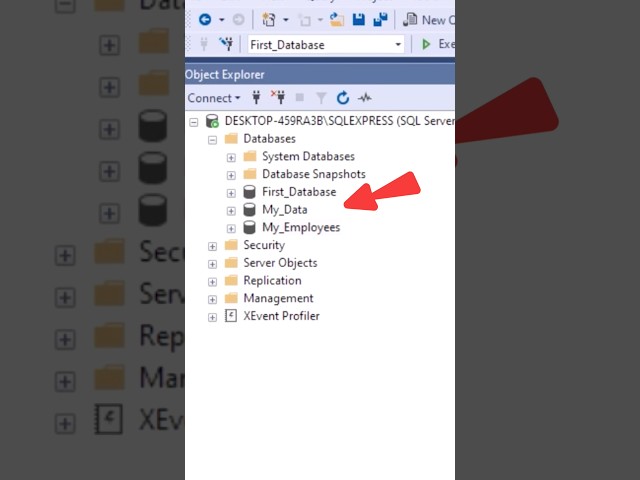The width and height of the screenshot is (640, 480).
Task: Click the Security folder icon
Action: (x=231, y=245)
